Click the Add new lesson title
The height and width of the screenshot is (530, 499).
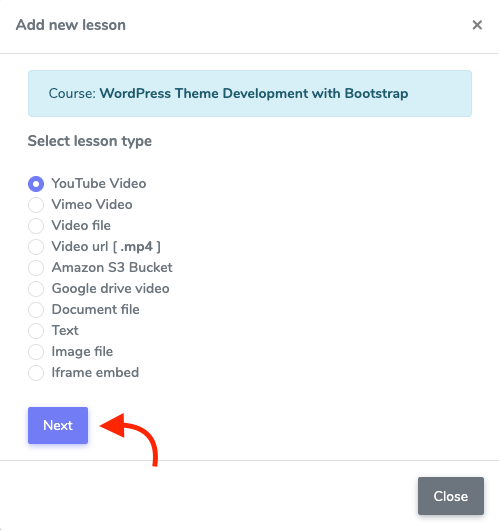pos(71,25)
